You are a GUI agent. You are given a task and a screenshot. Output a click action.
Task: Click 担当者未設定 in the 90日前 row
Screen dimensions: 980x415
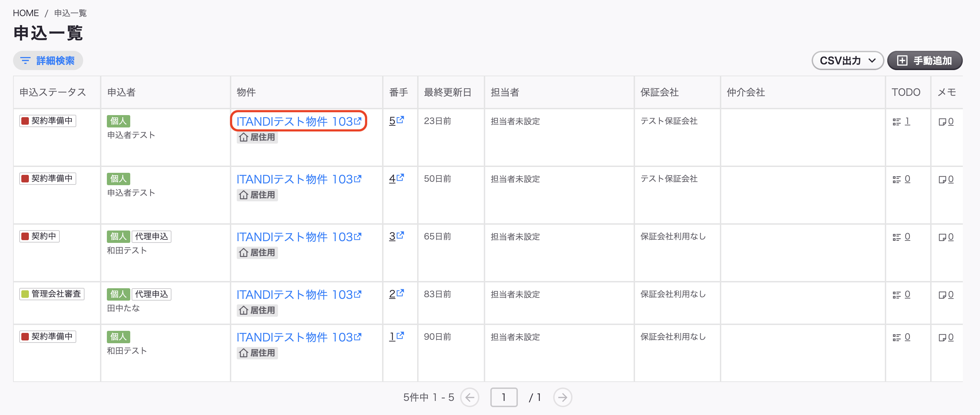tap(515, 337)
